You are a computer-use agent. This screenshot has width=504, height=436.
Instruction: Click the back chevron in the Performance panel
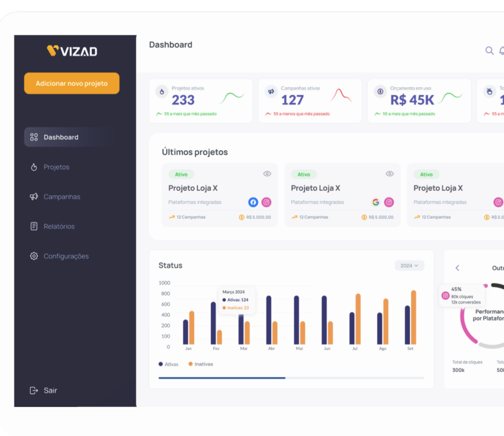point(457,268)
